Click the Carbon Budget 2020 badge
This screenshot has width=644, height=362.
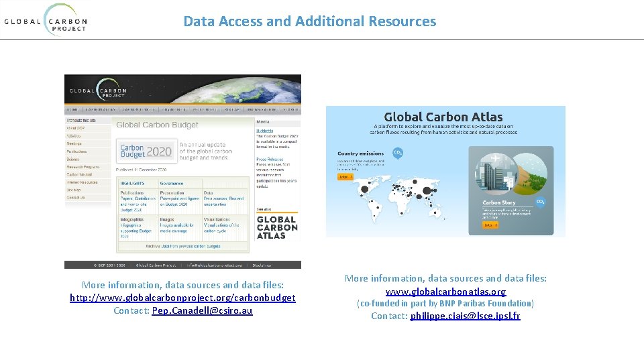146,151
